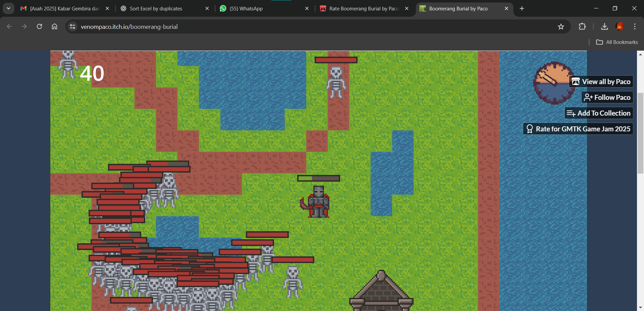Reload the current page

[39, 26]
